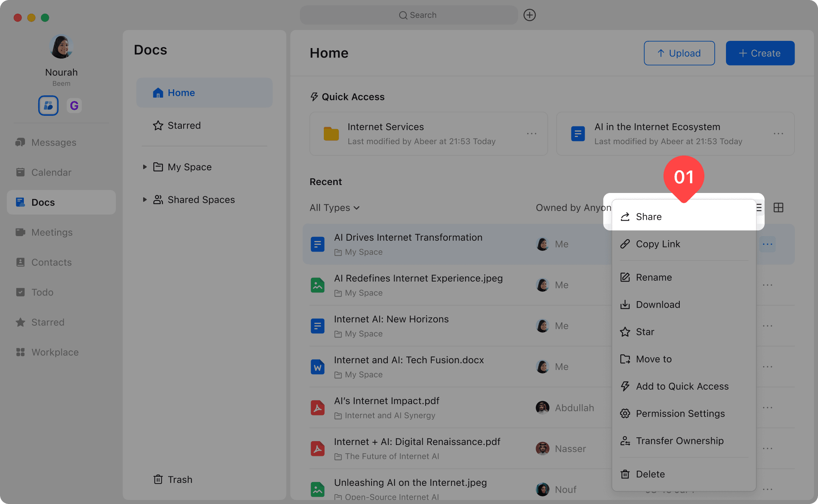Expand the Shared Spaces tree
818x504 pixels.
[145, 199]
